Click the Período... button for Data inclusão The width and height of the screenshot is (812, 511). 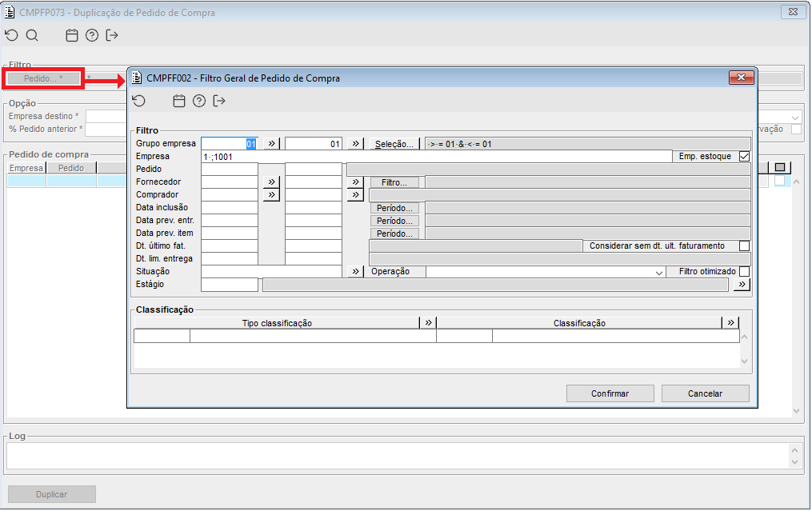[394, 208]
